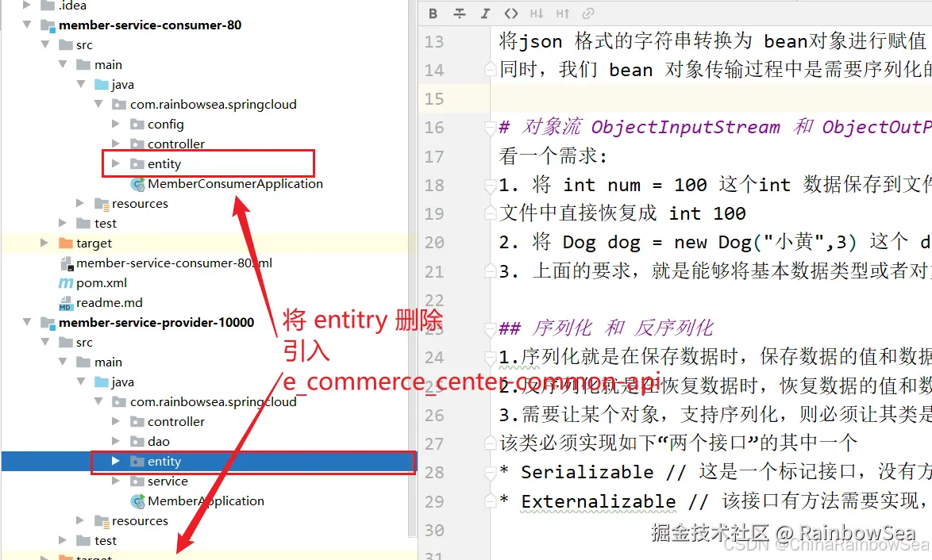Select main folder under provider-10000 src

coord(108,362)
